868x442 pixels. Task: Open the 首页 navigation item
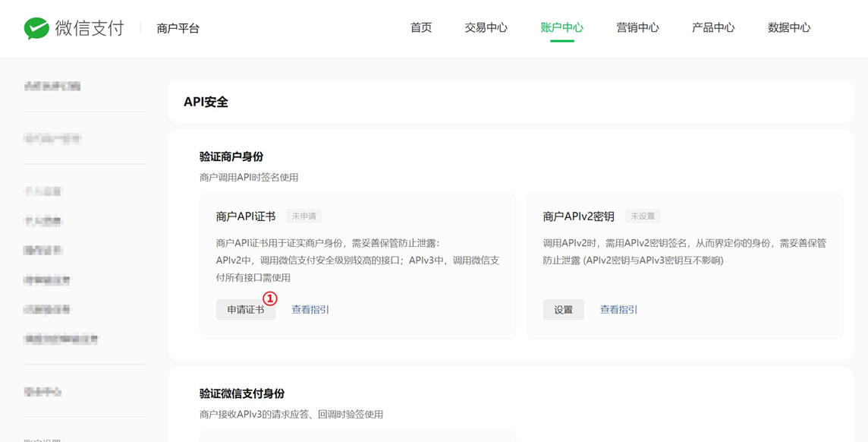pos(420,27)
